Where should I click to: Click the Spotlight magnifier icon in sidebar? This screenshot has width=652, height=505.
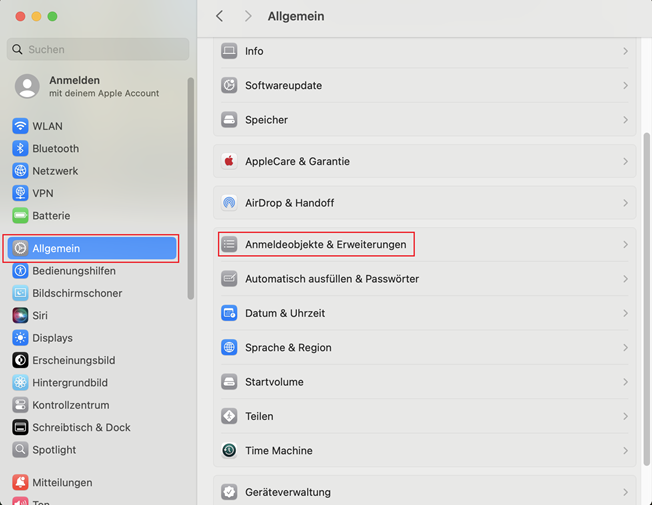[20, 450]
